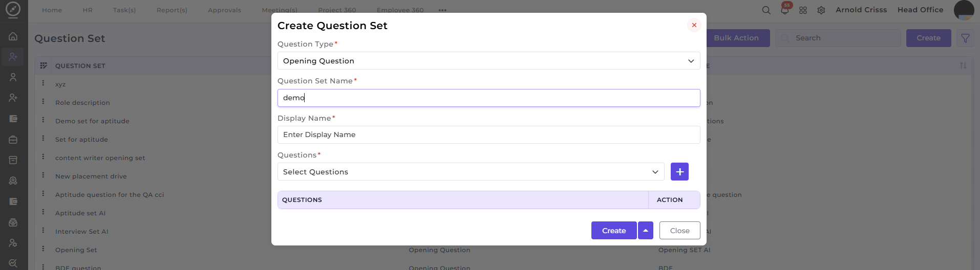Click the plus icon to add question
980x270 pixels.
tap(679, 172)
